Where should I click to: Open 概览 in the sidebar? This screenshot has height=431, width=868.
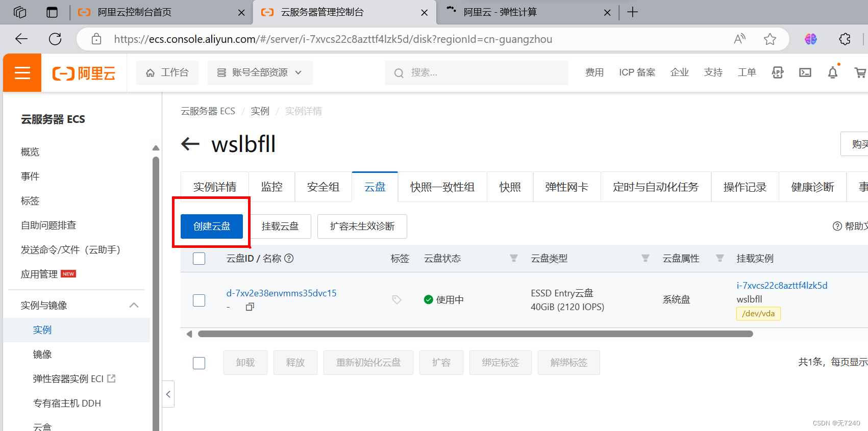pos(30,152)
